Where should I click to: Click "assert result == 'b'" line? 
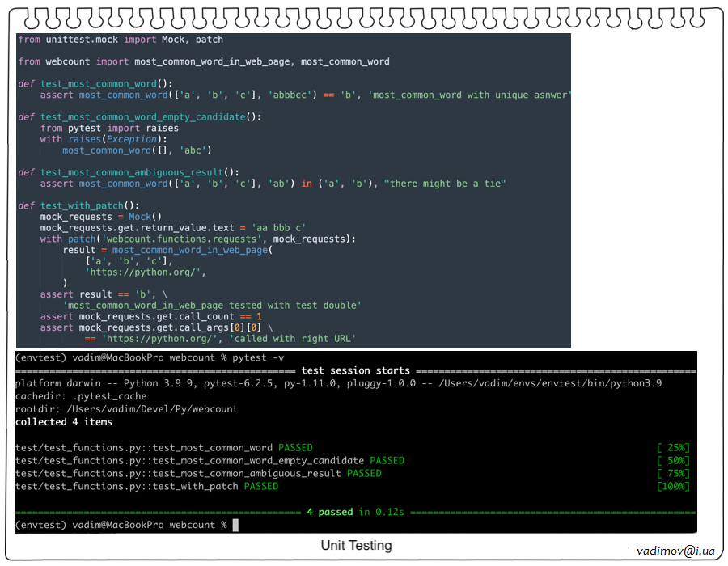click(104, 294)
